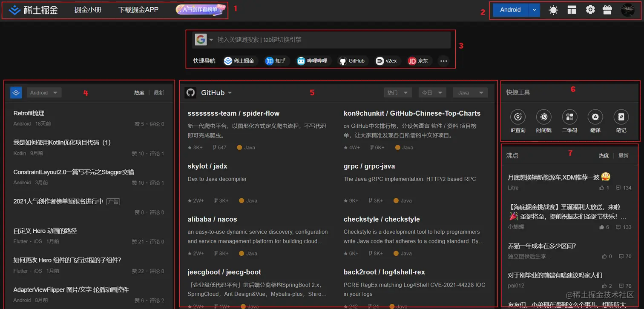
Task: Open the checkstyle / checkstyle repository
Action: [382, 219]
